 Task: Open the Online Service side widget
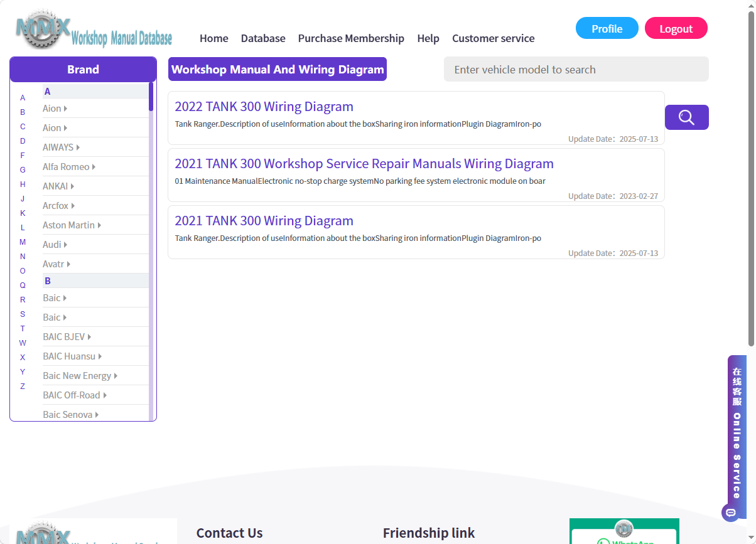point(737,437)
